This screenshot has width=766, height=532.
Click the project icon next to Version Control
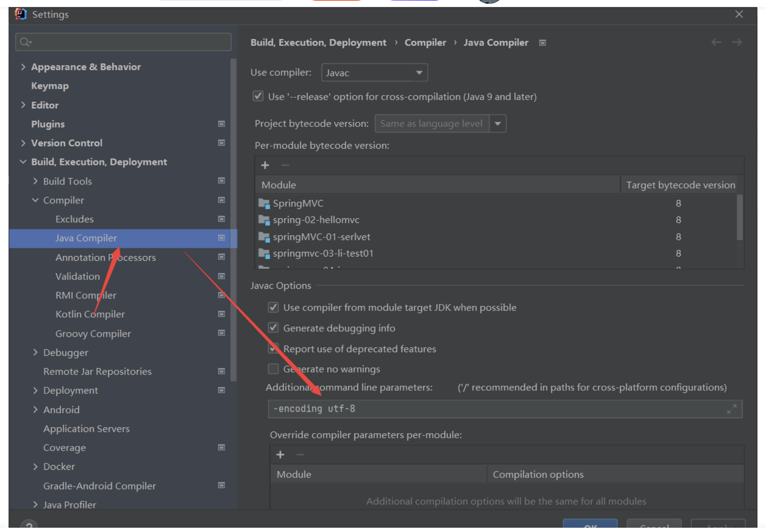pos(221,143)
